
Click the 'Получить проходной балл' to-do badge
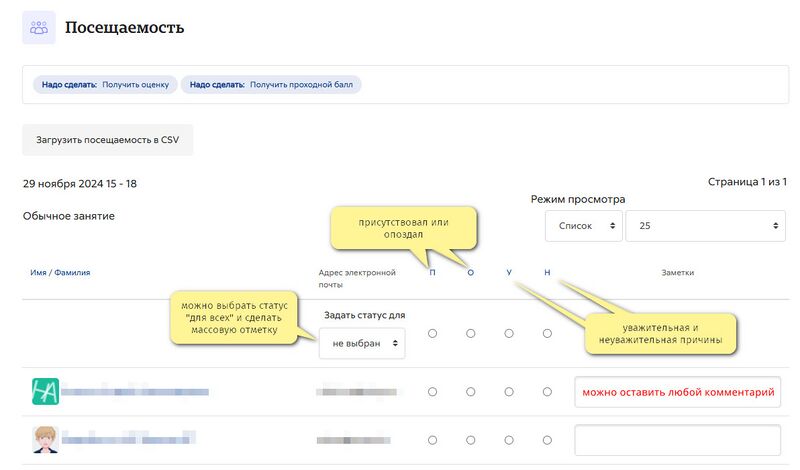[271, 85]
